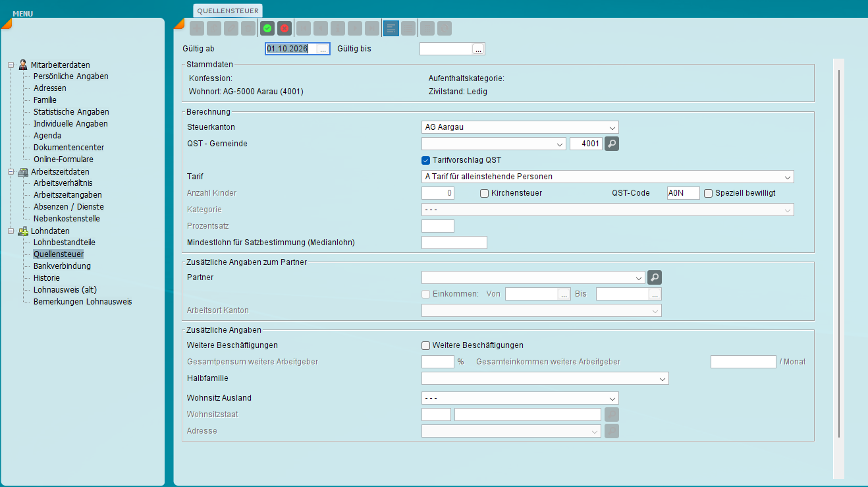The image size is (868, 487).
Task: Click the Mindestlohn für Satzbestimmung input field
Action: pyautogui.click(x=454, y=243)
